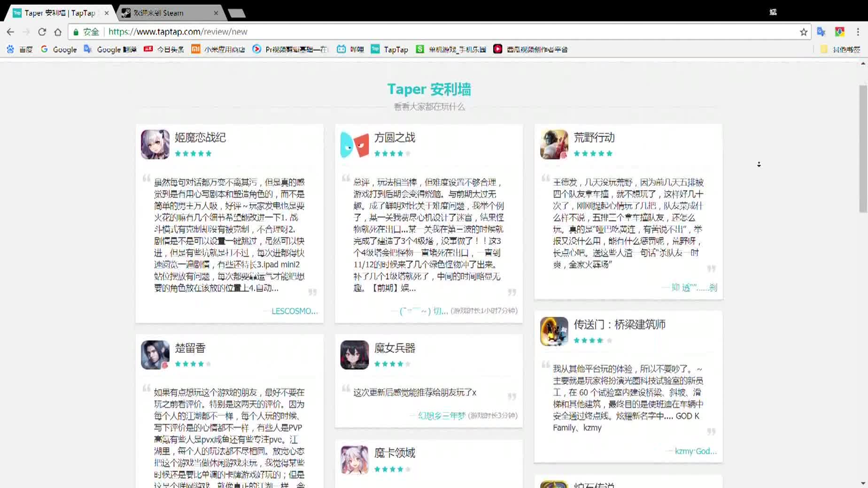868x488 pixels.
Task: Open reviewer LESCOSMO... profile link
Action: 294,311
